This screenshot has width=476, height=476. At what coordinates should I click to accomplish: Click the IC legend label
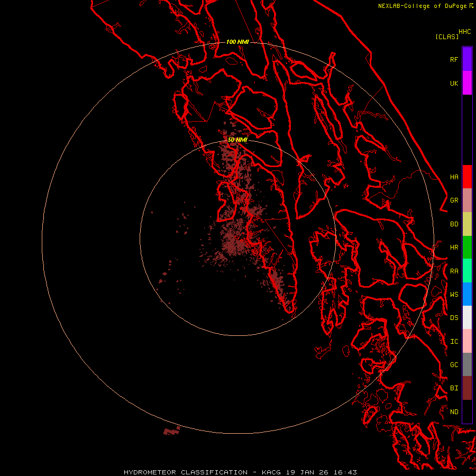[454, 342]
